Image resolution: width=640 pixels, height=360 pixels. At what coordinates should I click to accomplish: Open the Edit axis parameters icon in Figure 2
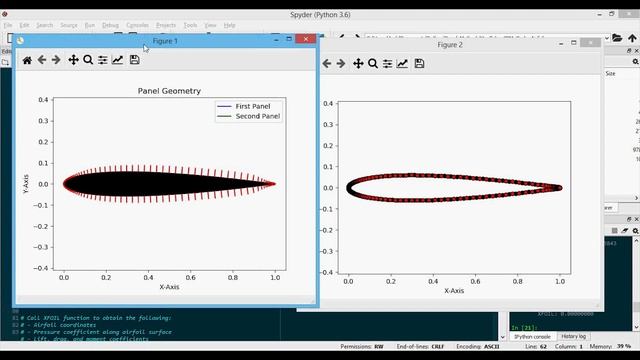pyautogui.click(x=402, y=64)
